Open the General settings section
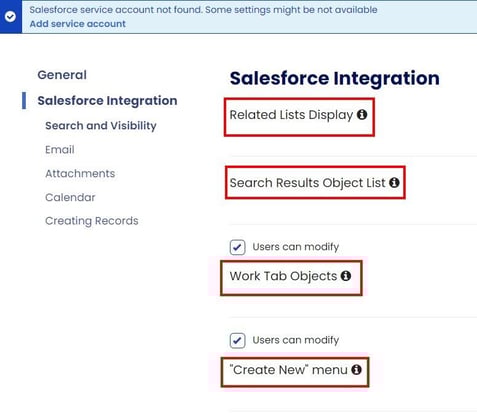 click(62, 75)
